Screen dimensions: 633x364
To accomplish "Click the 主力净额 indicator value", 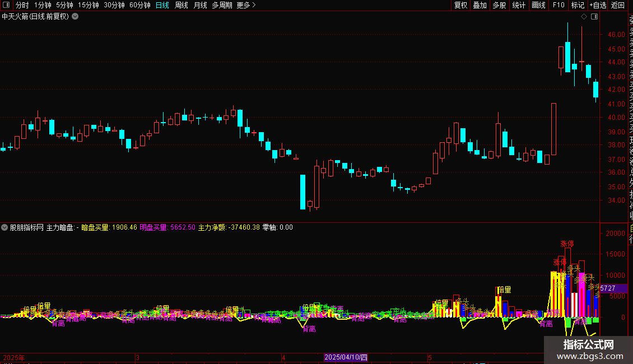I will (x=229, y=227).
